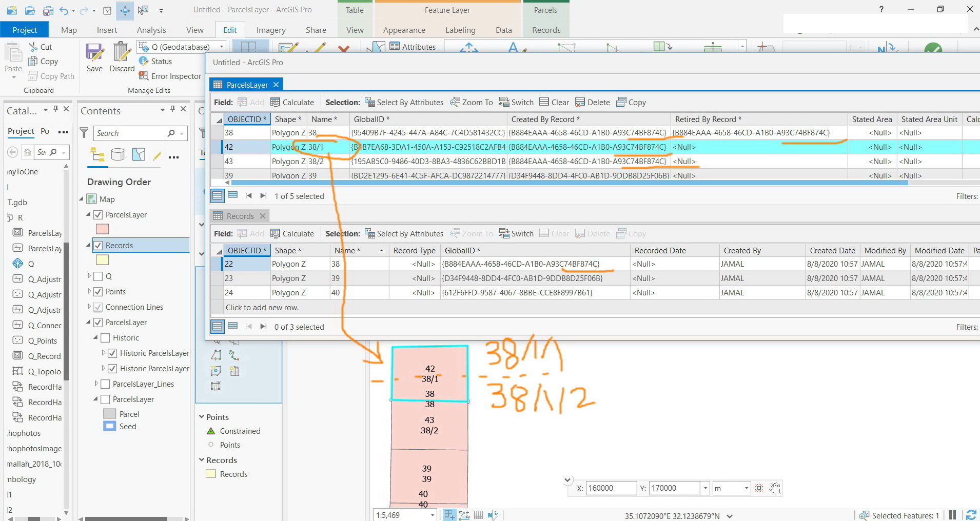Screen dimensions: 980x521
Task: Toggle Records layer visibility checkbox
Action: click(98, 245)
